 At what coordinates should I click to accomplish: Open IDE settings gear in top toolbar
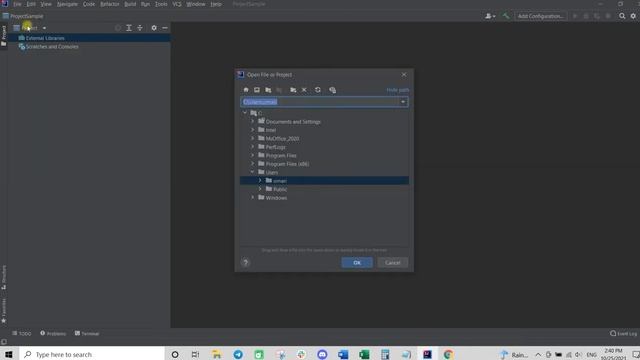(633, 16)
